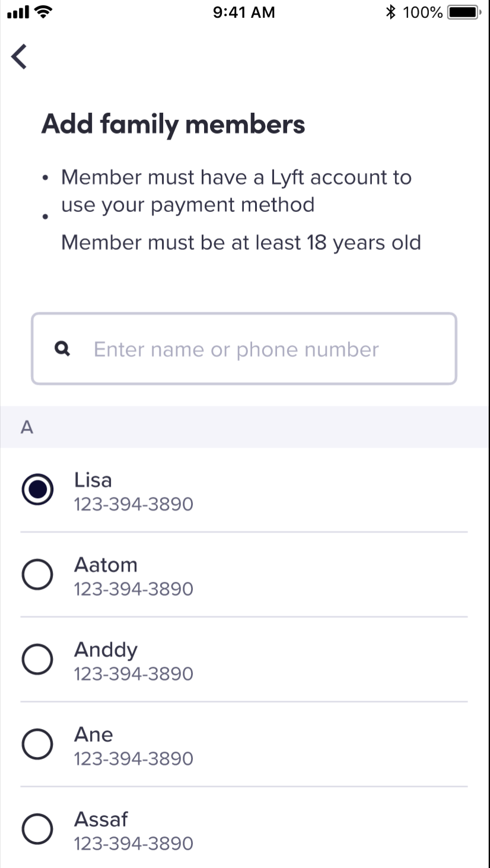Select the radio button for Aatom
The height and width of the screenshot is (868, 490).
(37, 575)
